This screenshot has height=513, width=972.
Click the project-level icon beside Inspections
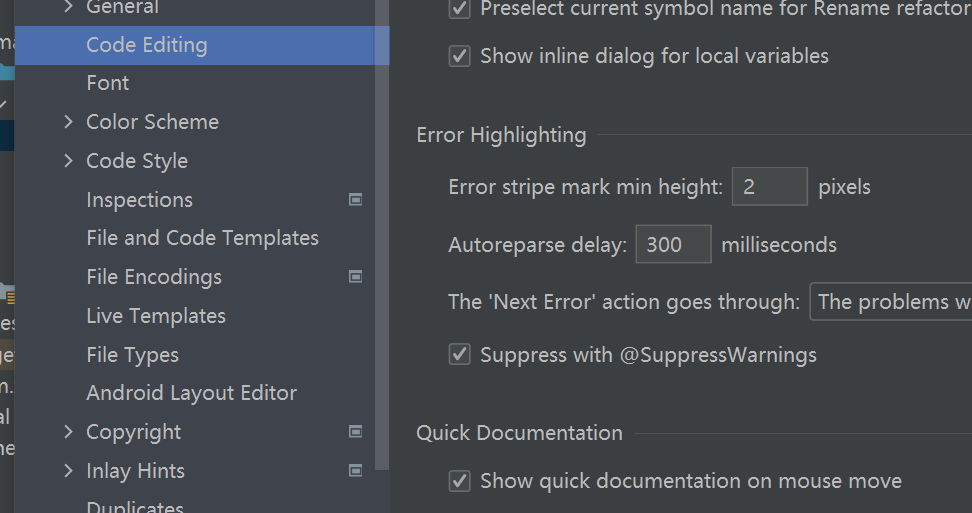pos(355,200)
